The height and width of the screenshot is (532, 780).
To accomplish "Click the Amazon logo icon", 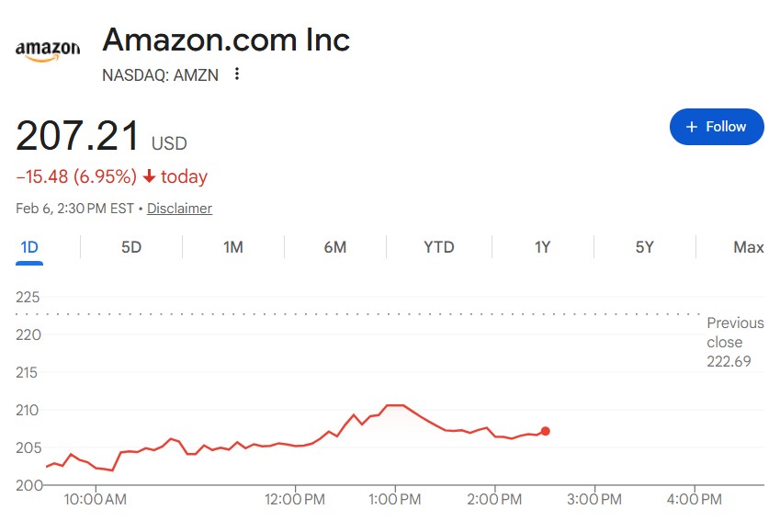I will pos(48,50).
